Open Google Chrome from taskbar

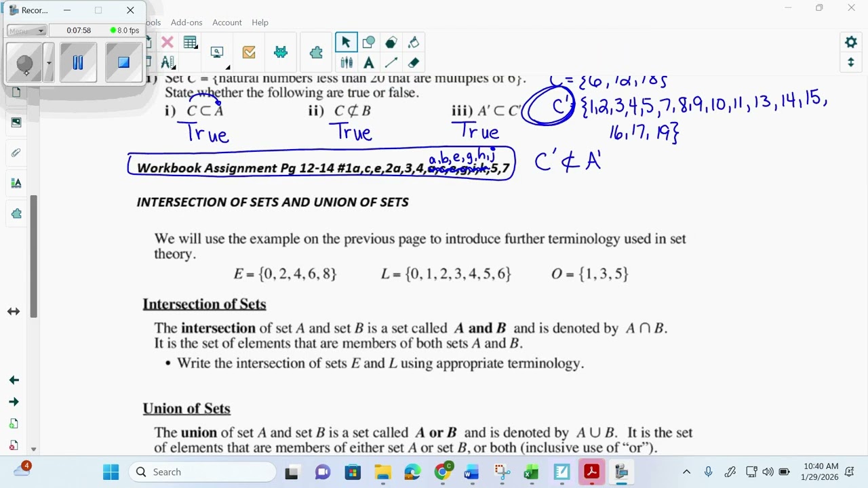tap(443, 472)
